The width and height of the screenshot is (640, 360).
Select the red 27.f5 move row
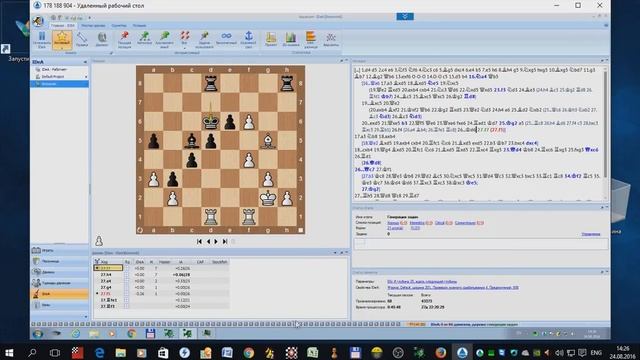162,293
